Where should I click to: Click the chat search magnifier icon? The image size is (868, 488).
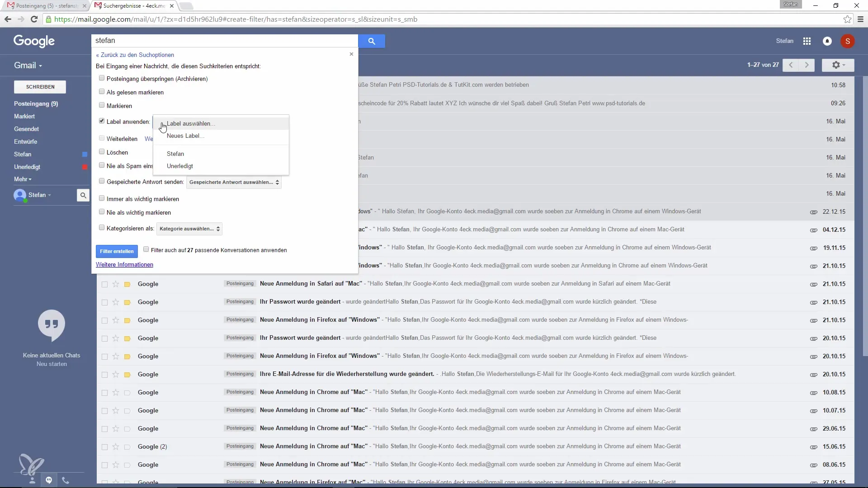pyautogui.click(x=83, y=195)
